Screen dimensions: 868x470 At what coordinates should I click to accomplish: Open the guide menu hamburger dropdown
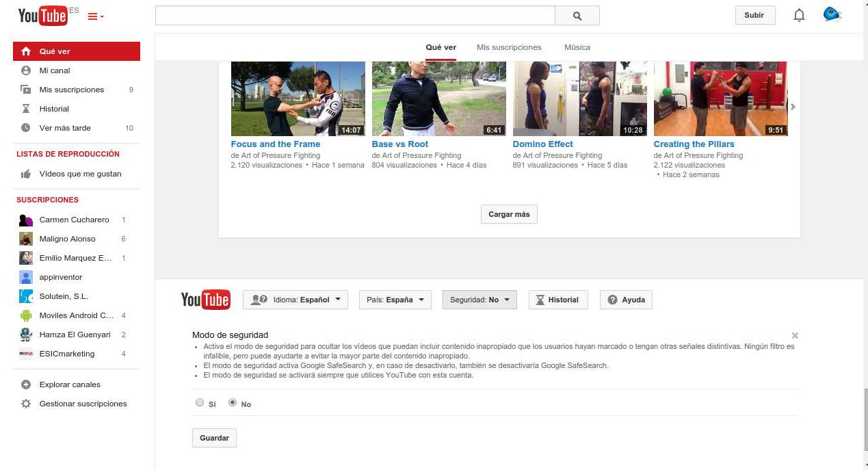(x=96, y=16)
